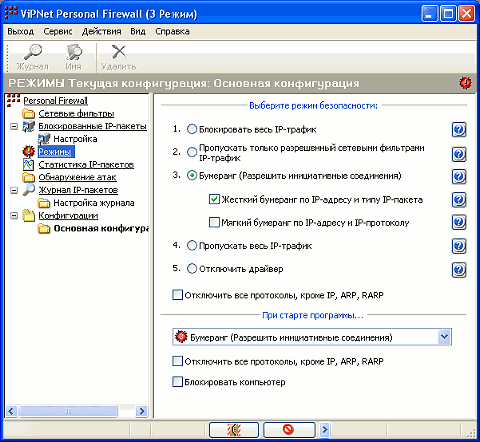Click Журнал IP-пакетов tree label
The width and height of the screenshot is (480, 442).
[78, 190]
